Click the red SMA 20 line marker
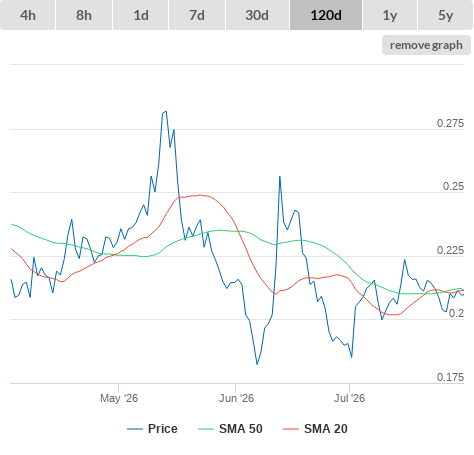Image resolution: width=474 pixels, height=455 pixels. pos(291,429)
